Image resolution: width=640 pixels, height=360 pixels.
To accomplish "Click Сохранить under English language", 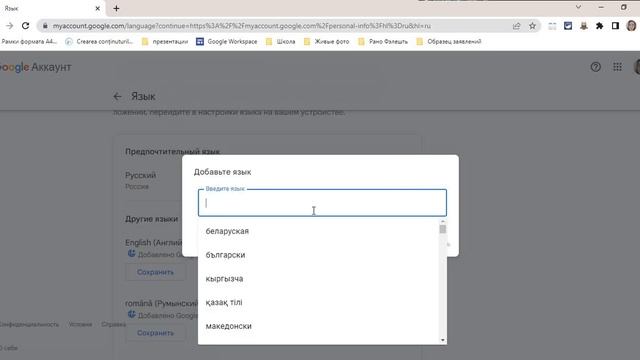I will [x=155, y=272].
